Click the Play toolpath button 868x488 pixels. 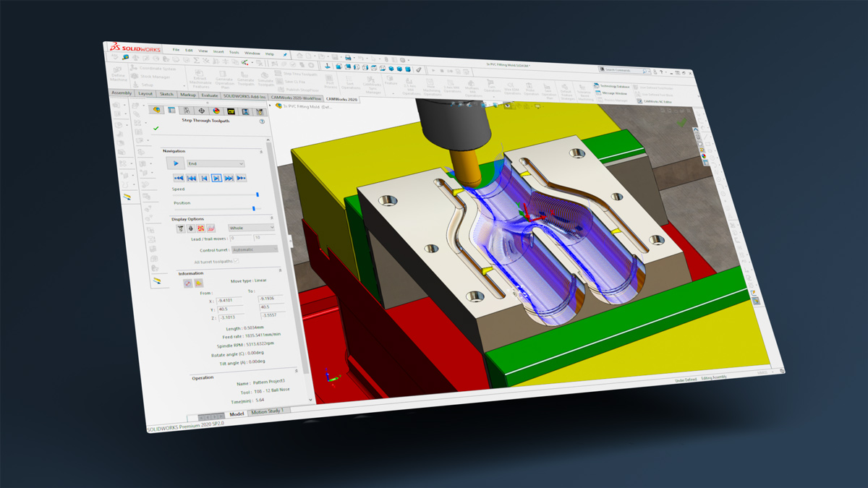pyautogui.click(x=176, y=163)
